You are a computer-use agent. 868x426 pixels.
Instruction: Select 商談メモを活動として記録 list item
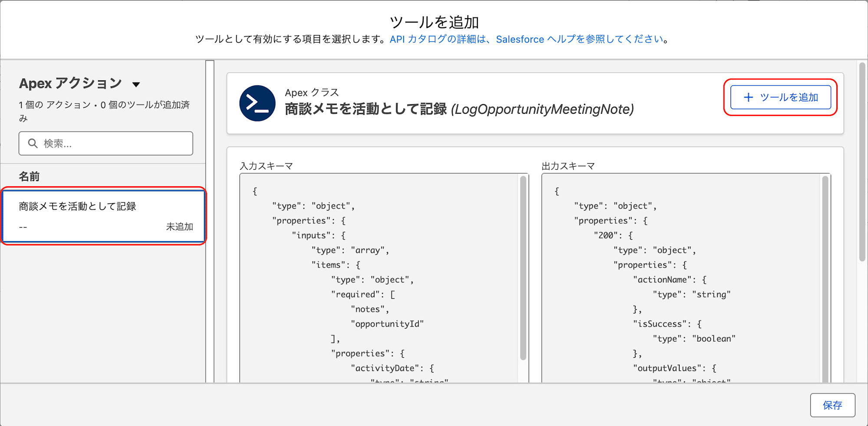click(103, 216)
